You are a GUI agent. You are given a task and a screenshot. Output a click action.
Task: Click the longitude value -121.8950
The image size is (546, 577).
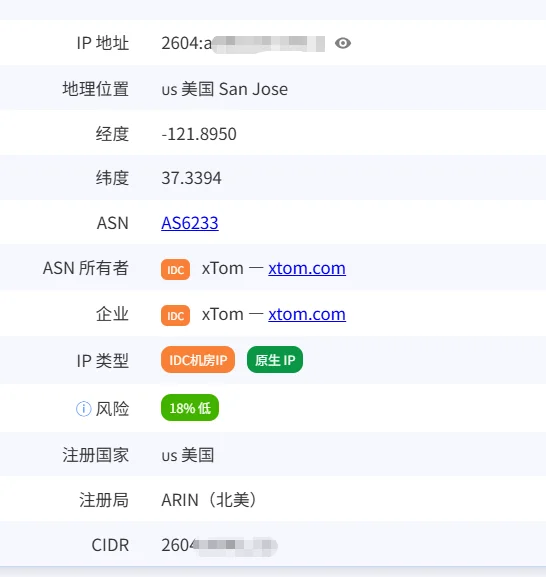click(x=199, y=134)
